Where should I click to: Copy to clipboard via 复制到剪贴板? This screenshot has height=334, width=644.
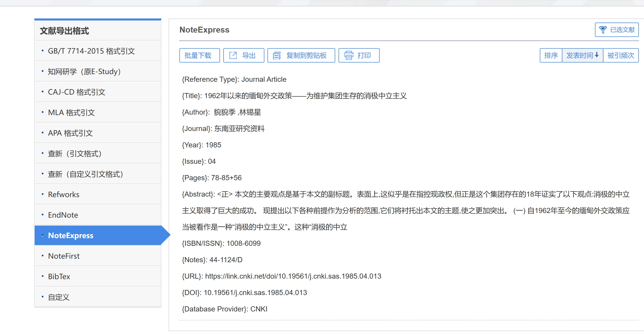tap(301, 55)
